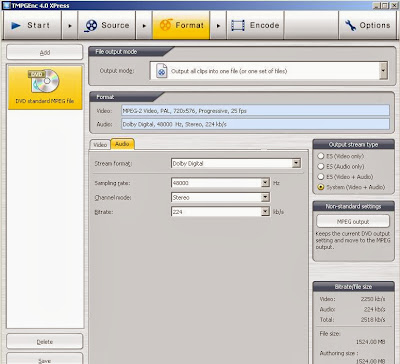400x364 pixels.
Task: Click the Output stream type panel header
Action: [353, 144]
